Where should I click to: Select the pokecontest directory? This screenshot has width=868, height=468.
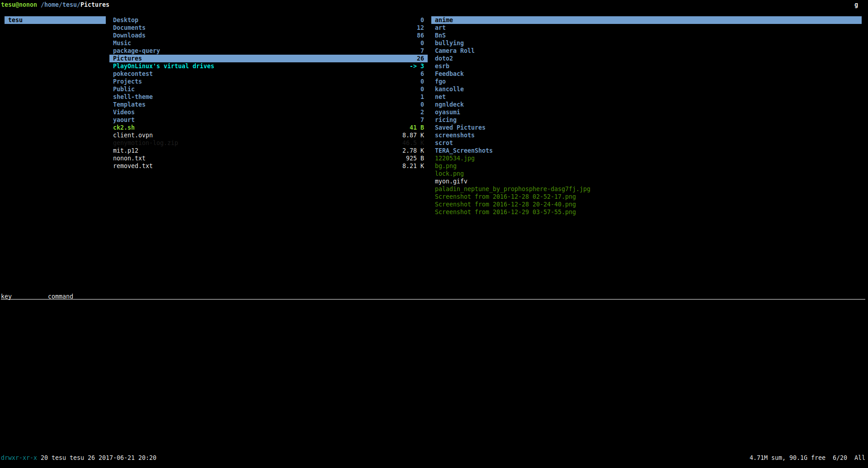coord(133,74)
